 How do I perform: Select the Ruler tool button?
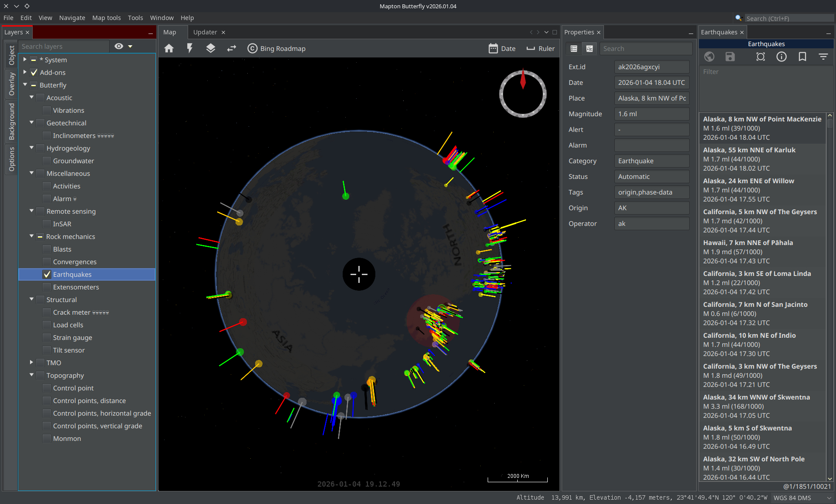[x=540, y=49]
